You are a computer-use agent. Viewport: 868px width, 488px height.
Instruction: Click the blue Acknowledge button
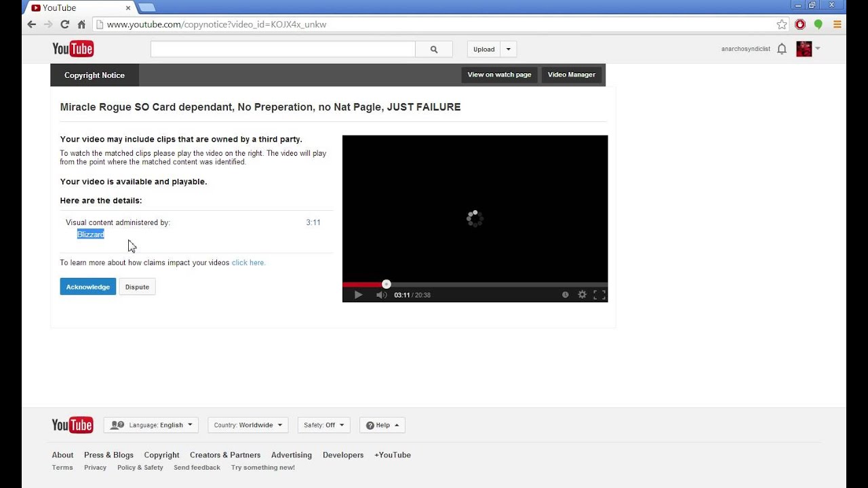87,287
